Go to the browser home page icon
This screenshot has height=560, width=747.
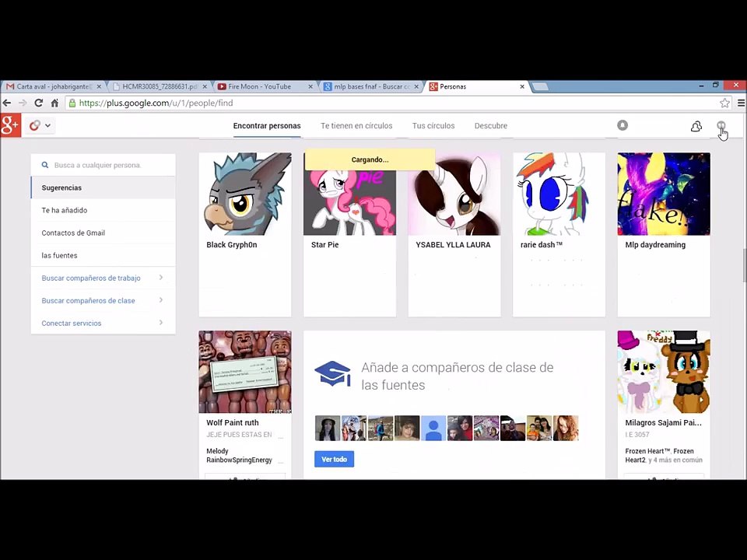pyautogui.click(x=54, y=103)
